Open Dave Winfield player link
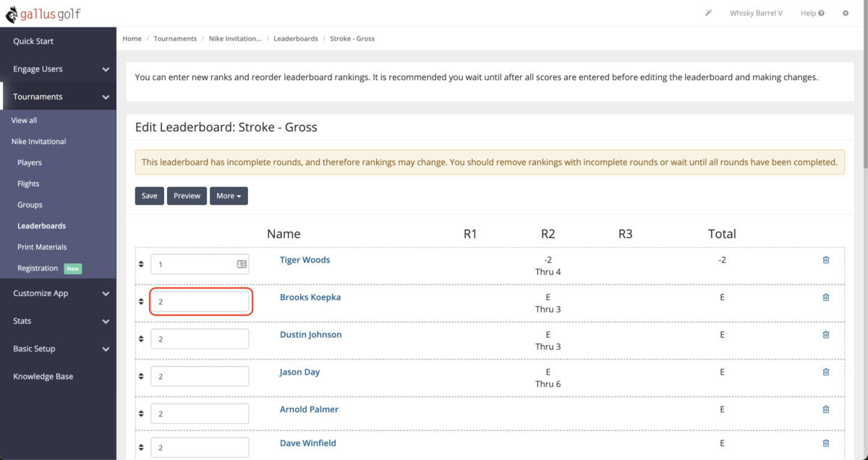Screen dimensions: 868x460 coord(308,443)
